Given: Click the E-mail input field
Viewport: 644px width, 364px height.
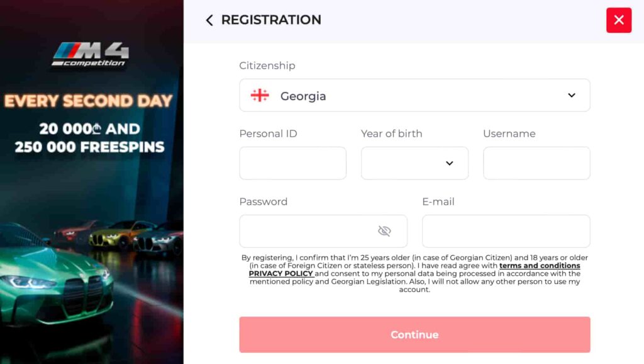Looking at the screenshot, I should (x=506, y=231).
